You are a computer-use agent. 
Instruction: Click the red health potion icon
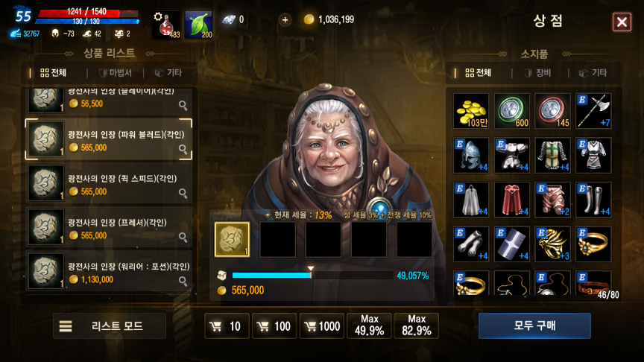pos(166,25)
